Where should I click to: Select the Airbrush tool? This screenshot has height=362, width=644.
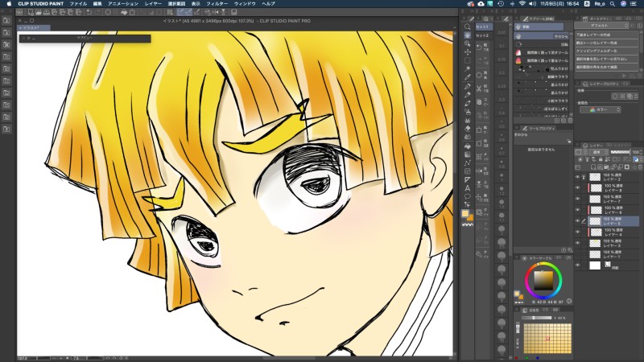pos(468,112)
